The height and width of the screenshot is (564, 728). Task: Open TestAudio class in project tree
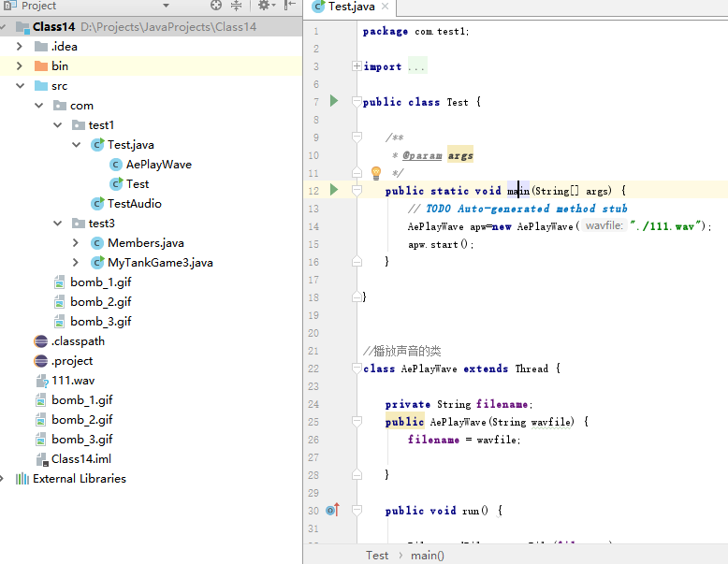pyautogui.click(x=135, y=204)
